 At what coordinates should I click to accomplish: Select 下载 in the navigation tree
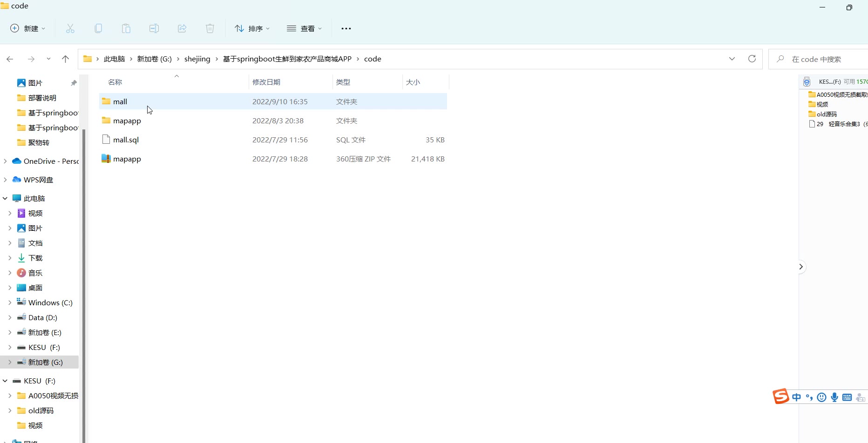coord(35,258)
